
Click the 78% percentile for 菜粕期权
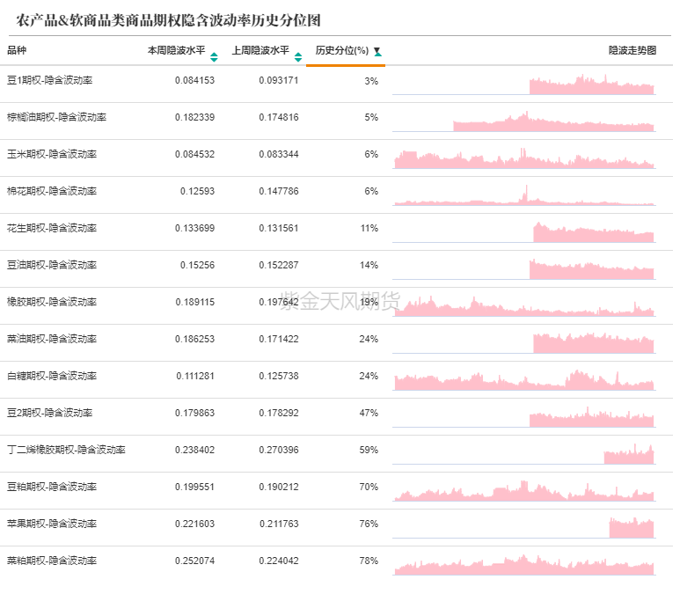pyautogui.click(x=369, y=561)
